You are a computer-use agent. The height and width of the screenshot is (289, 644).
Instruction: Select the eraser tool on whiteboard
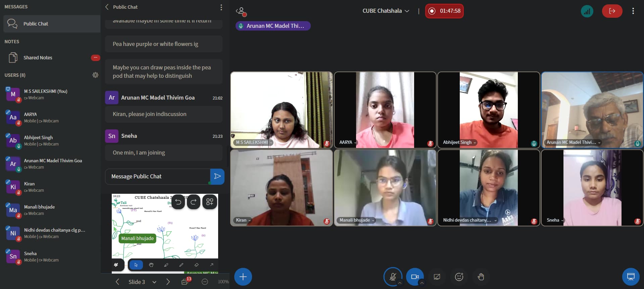coord(196,265)
